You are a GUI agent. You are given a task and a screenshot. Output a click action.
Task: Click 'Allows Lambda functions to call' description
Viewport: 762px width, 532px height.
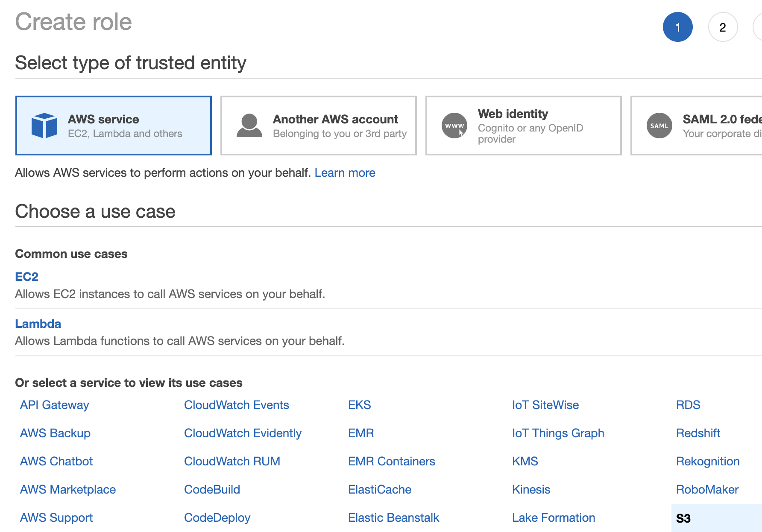point(180,341)
